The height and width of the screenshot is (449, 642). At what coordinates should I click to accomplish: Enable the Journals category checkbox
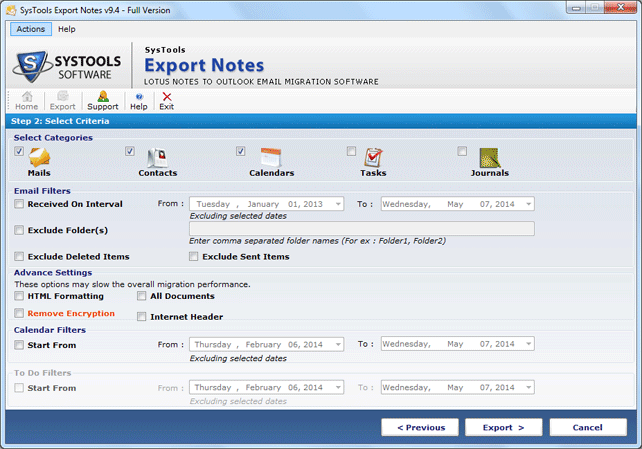point(462,151)
